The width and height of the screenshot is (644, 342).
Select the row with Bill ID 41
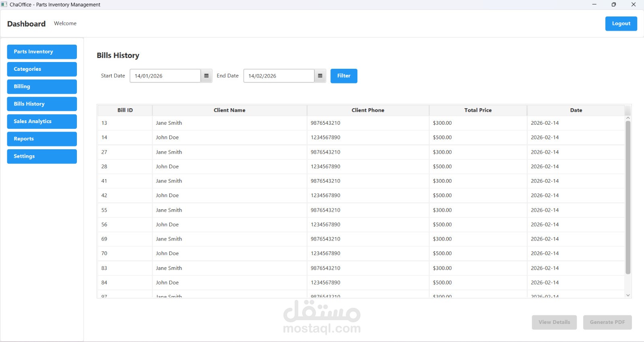tap(361, 181)
